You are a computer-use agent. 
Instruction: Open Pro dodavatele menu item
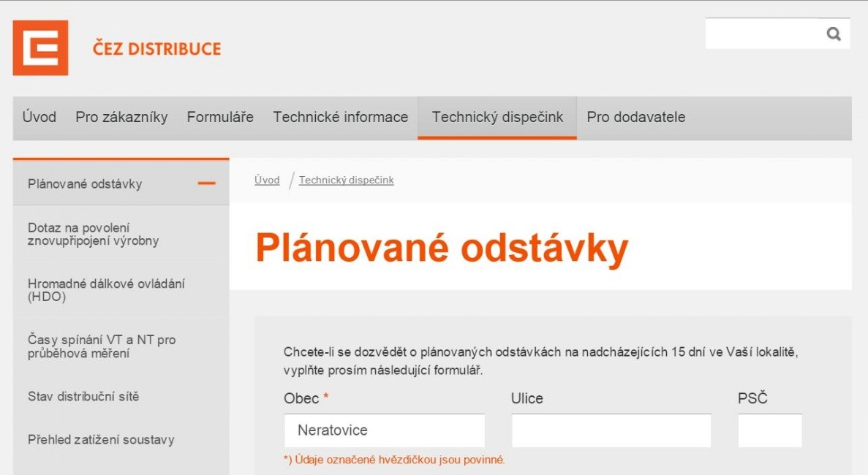(x=635, y=117)
